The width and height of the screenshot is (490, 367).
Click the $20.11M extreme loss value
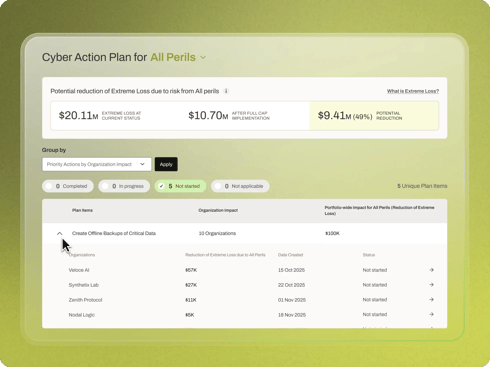coord(78,115)
